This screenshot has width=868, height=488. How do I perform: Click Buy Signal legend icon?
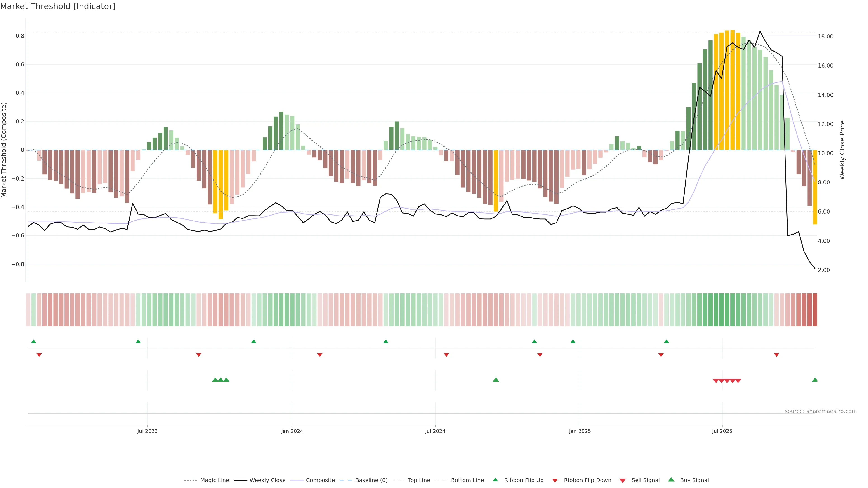[x=671, y=480]
